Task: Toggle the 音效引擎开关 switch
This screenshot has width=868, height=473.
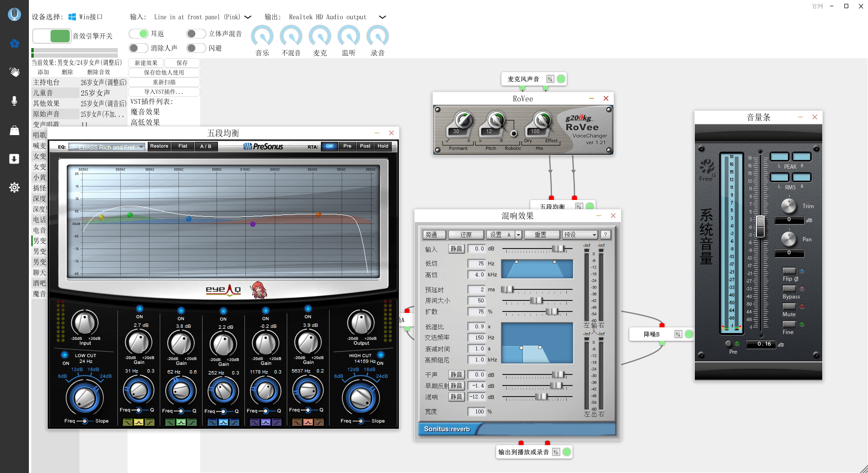Action: pyautogui.click(x=51, y=36)
